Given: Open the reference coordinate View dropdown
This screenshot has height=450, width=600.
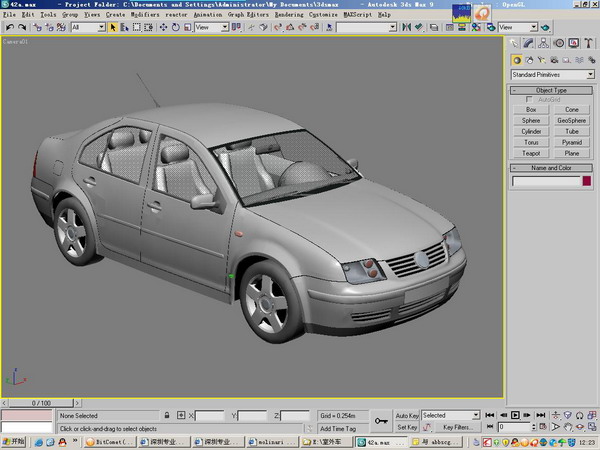Looking at the screenshot, I should click(x=212, y=27).
